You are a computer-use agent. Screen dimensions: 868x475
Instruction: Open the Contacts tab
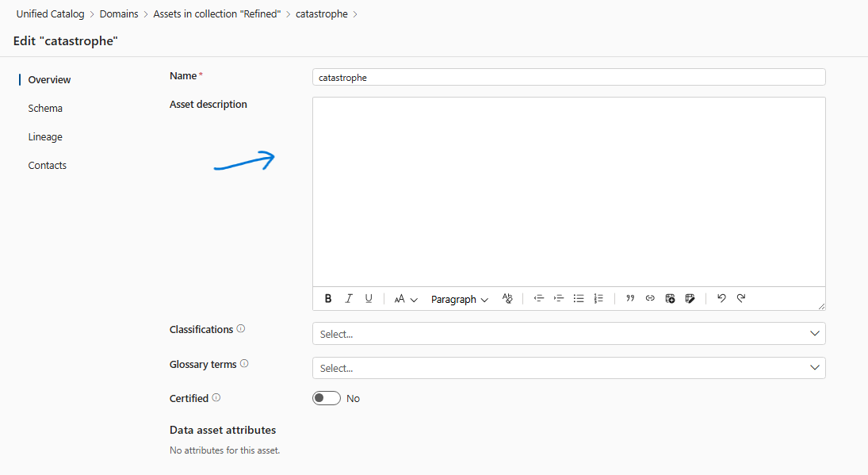point(47,166)
